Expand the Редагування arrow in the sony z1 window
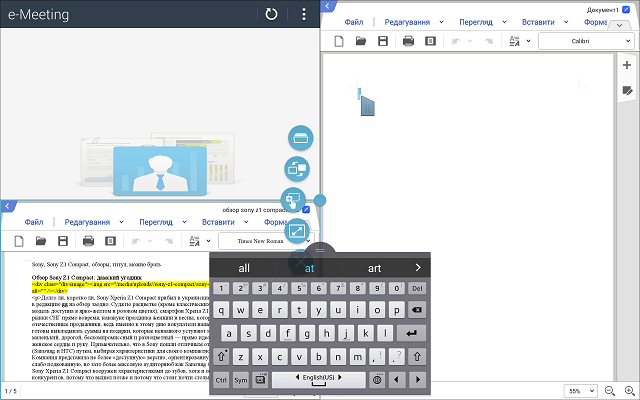640x400 pixels. click(121, 222)
